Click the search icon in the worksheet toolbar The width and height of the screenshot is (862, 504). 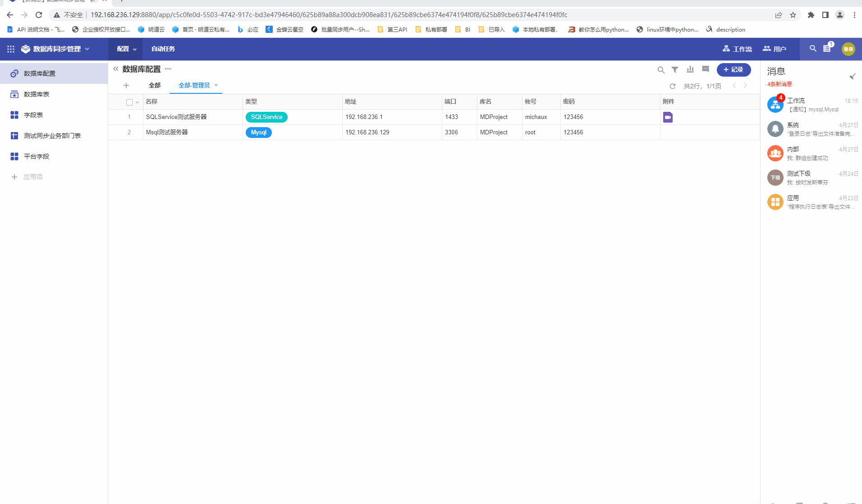(661, 70)
